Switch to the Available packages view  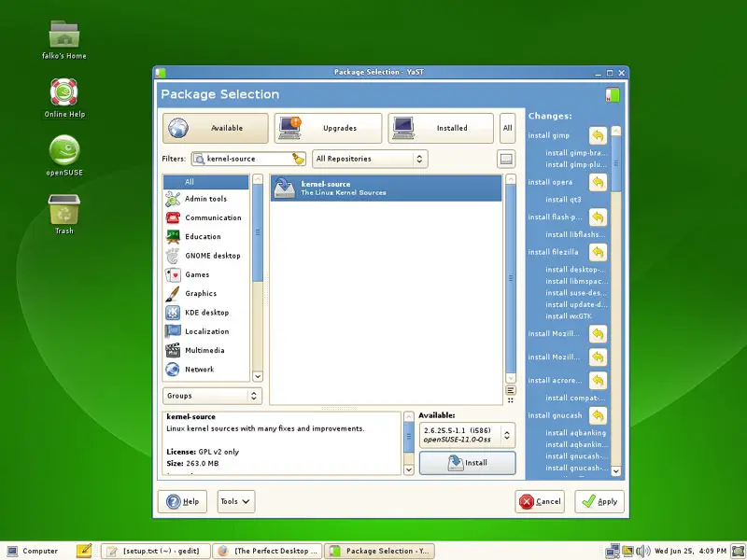tap(216, 128)
